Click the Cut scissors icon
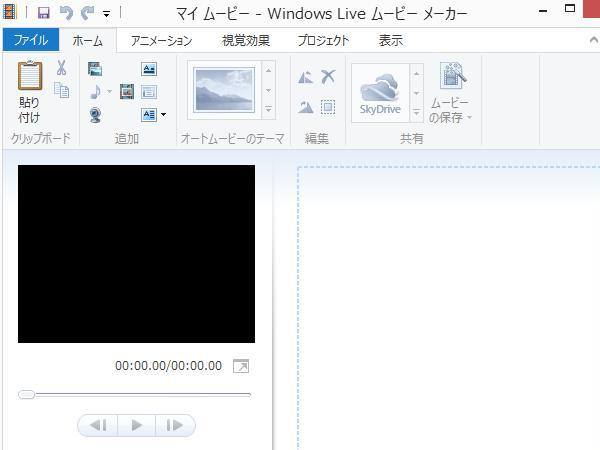The height and width of the screenshot is (450, 600). (61, 68)
